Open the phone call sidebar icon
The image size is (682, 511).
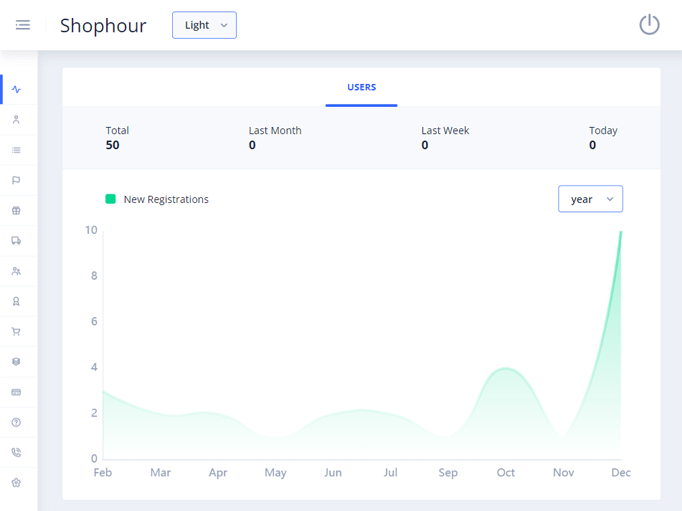(16, 453)
